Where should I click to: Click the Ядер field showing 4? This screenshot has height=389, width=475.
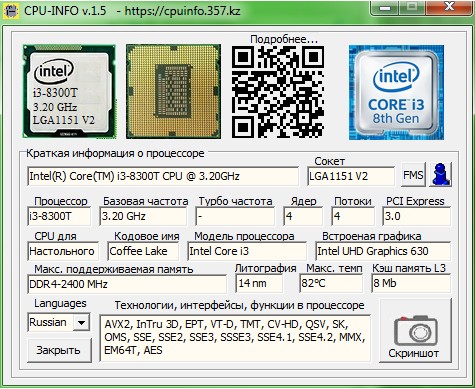click(303, 216)
